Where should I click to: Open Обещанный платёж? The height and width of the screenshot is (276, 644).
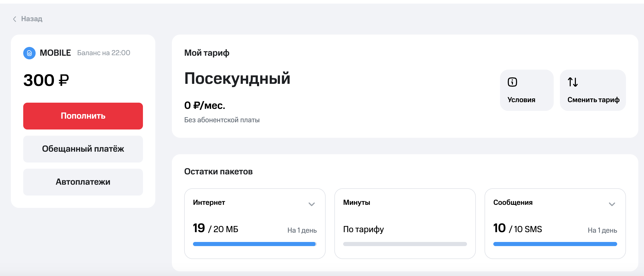83,149
